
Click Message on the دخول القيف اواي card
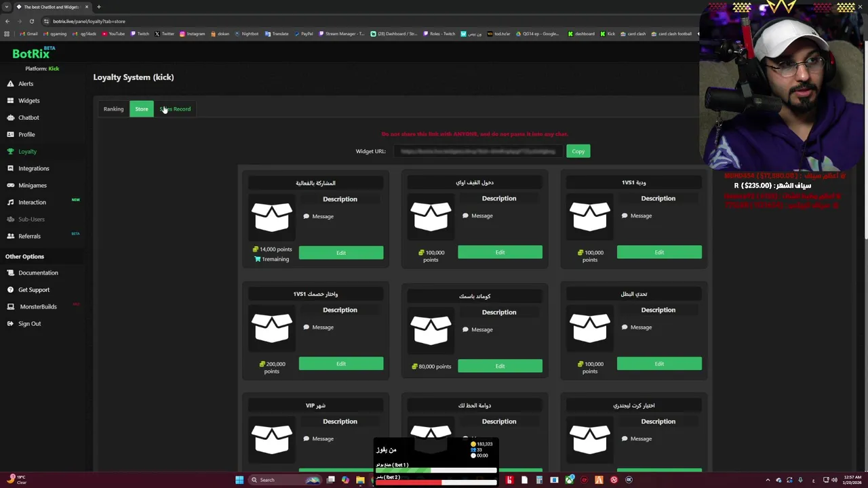[477, 216]
